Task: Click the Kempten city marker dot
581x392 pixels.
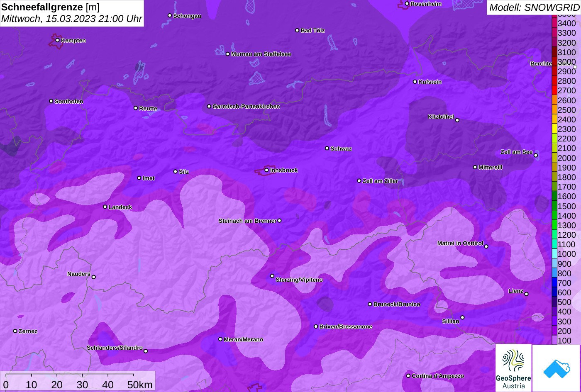Action: (58, 40)
